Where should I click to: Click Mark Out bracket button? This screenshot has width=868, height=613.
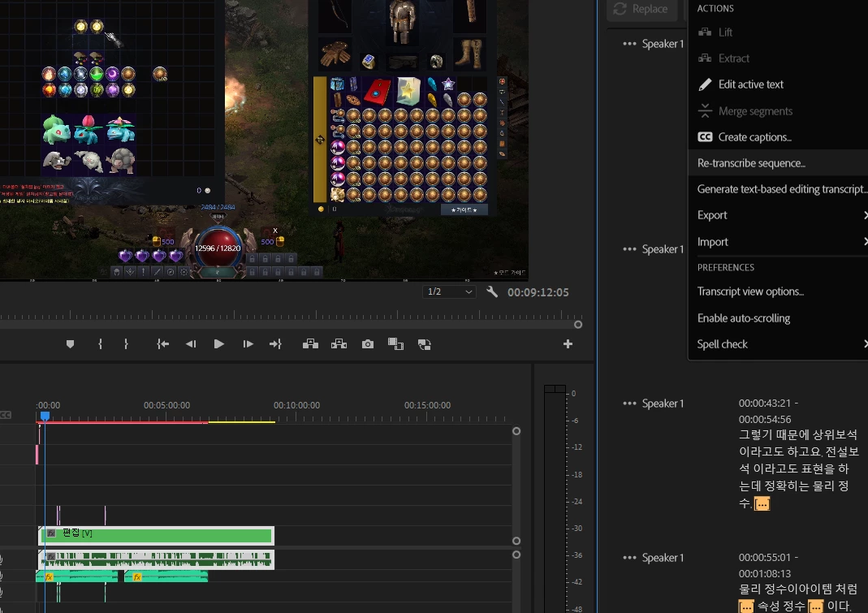tap(126, 344)
